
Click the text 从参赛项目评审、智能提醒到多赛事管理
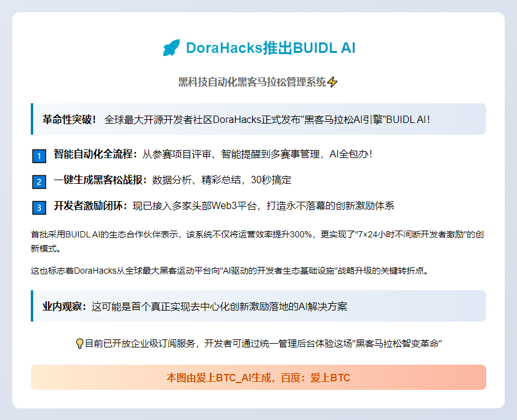231,154
